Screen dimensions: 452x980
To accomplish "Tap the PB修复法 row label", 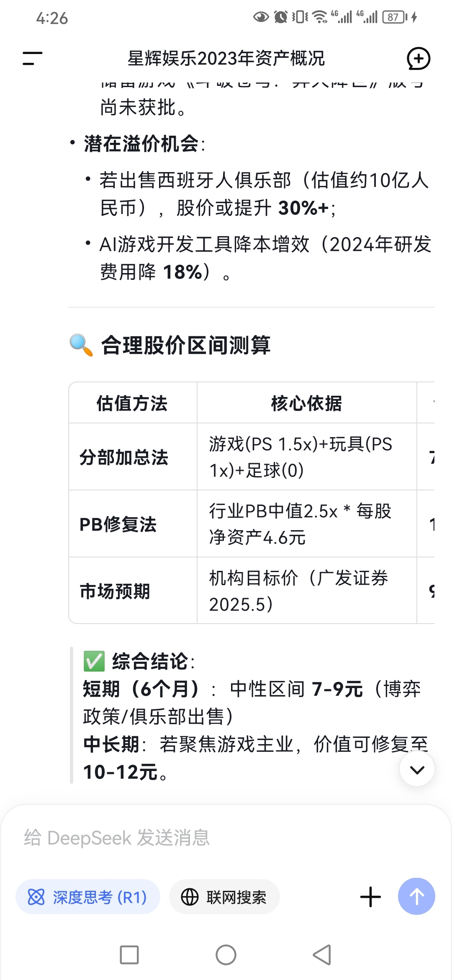I will [118, 524].
